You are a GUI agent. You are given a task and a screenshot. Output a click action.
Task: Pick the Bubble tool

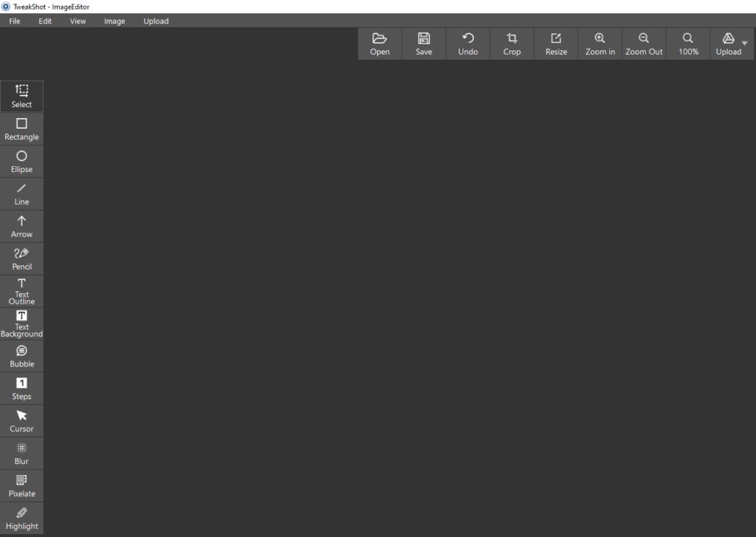[x=21, y=356]
